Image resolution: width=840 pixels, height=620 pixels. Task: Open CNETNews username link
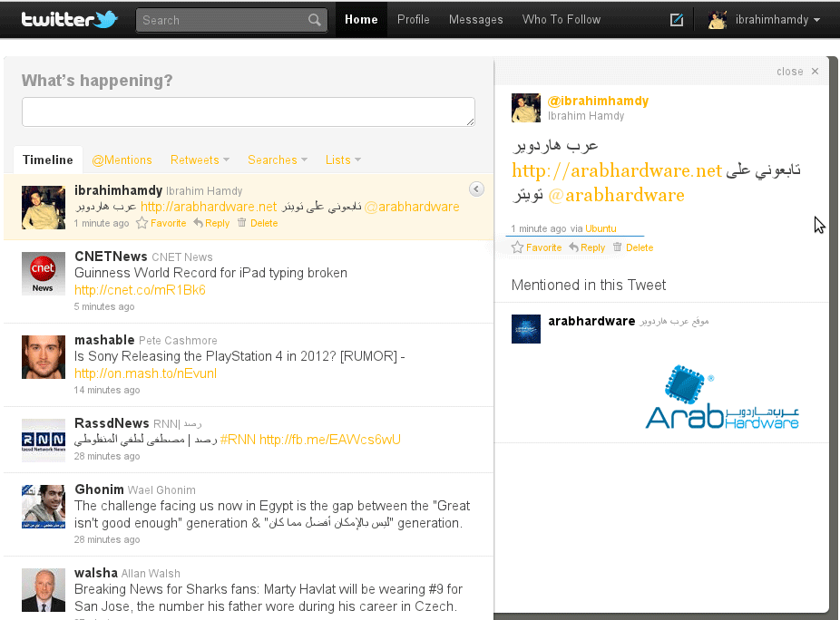pyautogui.click(x=111, y=257)
